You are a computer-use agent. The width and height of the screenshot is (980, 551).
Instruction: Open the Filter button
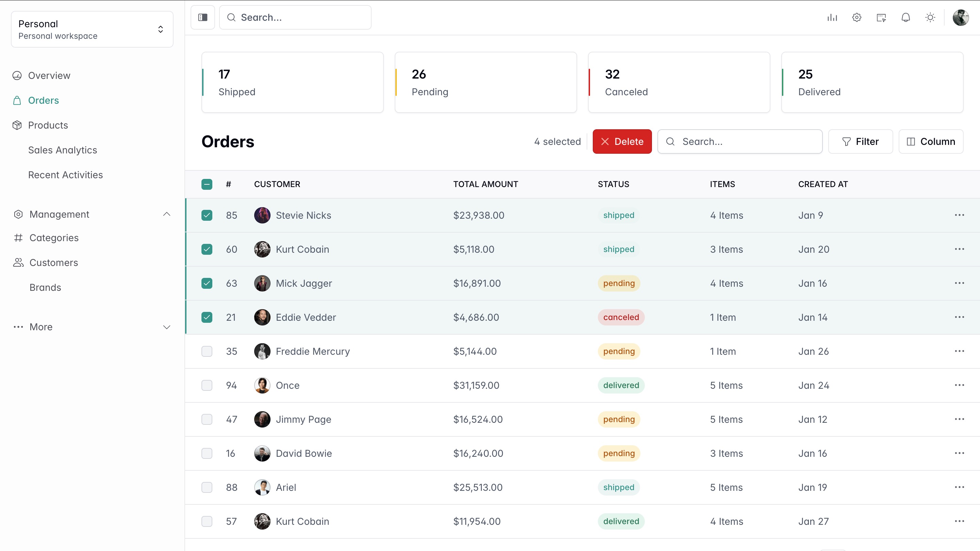pyautogui.click(x=860, y=141)
